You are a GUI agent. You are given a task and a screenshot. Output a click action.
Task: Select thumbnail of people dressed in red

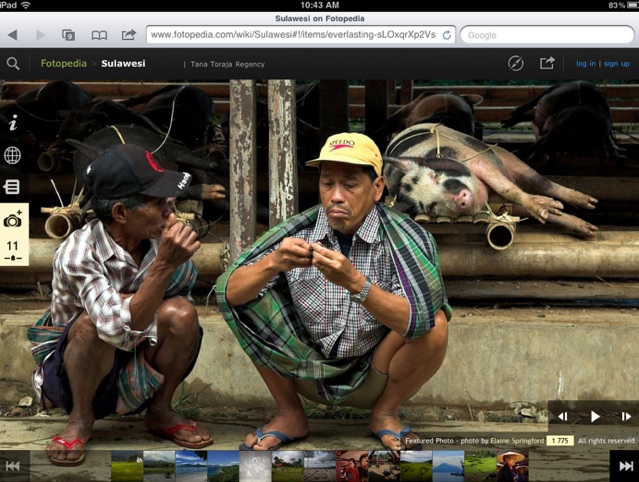tap(352, 466)
